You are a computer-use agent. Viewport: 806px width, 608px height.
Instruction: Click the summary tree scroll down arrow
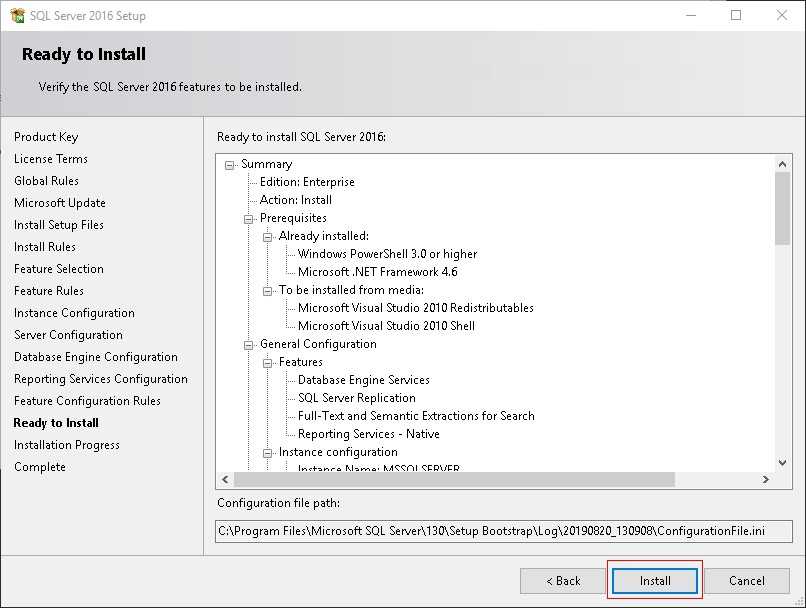click(782, 463)
